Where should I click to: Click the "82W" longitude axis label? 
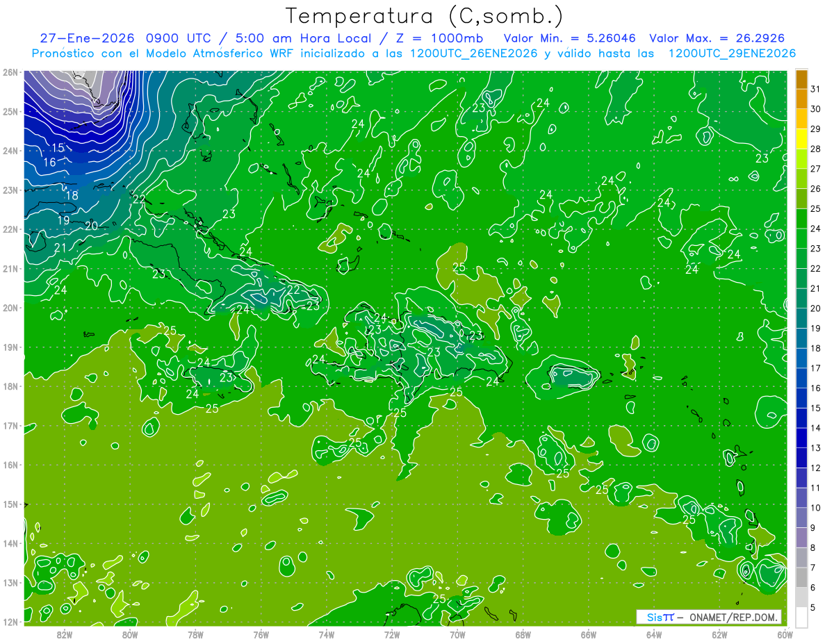[65, 634]
